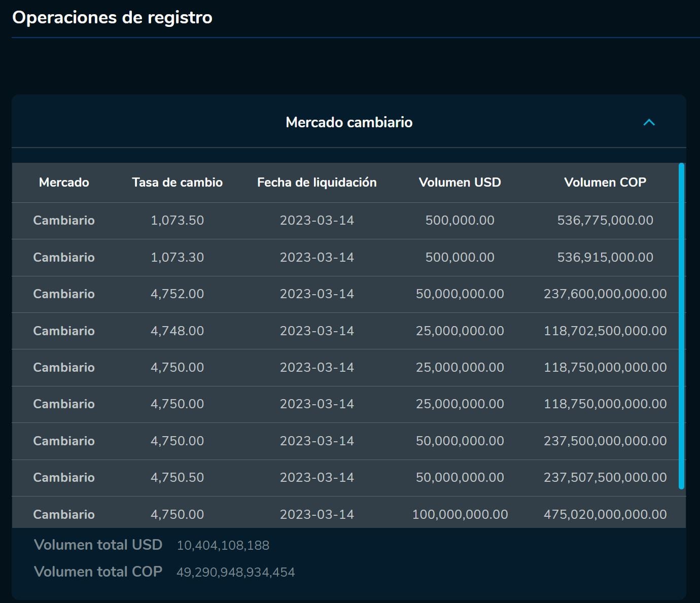Click the Volumen total USD value
This screenshot has height=603, width=700.
223,546
